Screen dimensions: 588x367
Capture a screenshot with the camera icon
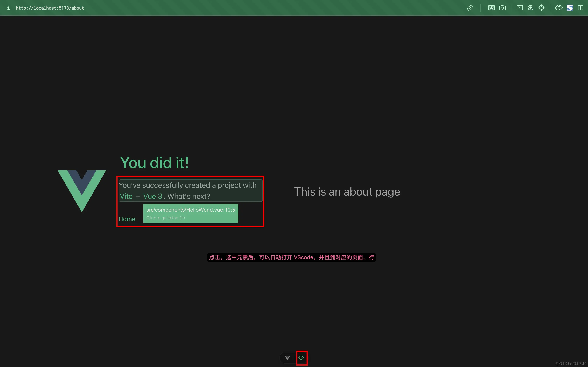502,8
